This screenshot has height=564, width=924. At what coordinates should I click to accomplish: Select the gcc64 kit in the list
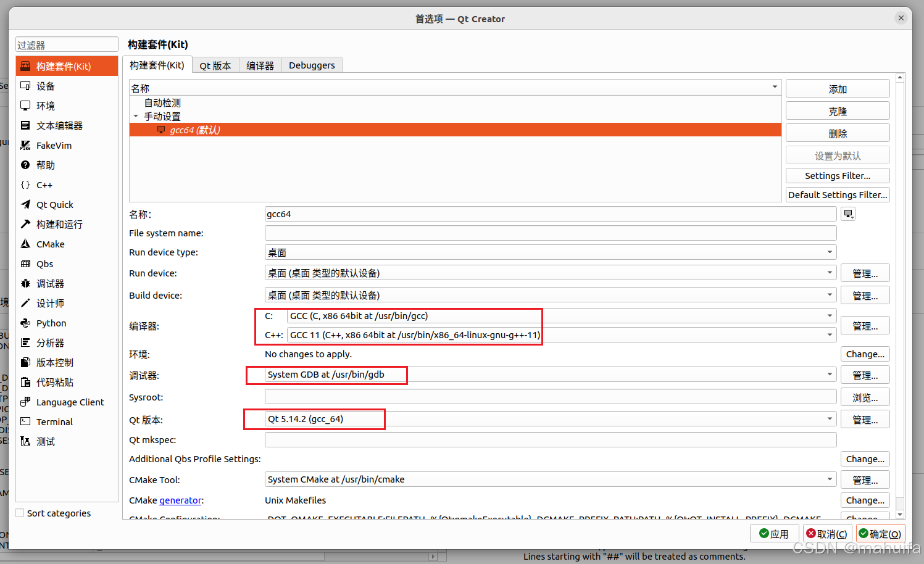pyautogui.click(x=194, y=130)
